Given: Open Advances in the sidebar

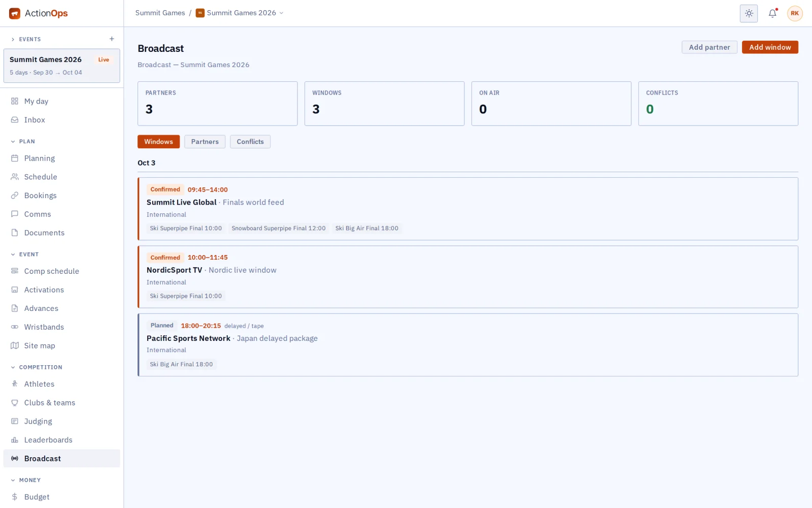Looking at the screenshot, I should point(62,308).
